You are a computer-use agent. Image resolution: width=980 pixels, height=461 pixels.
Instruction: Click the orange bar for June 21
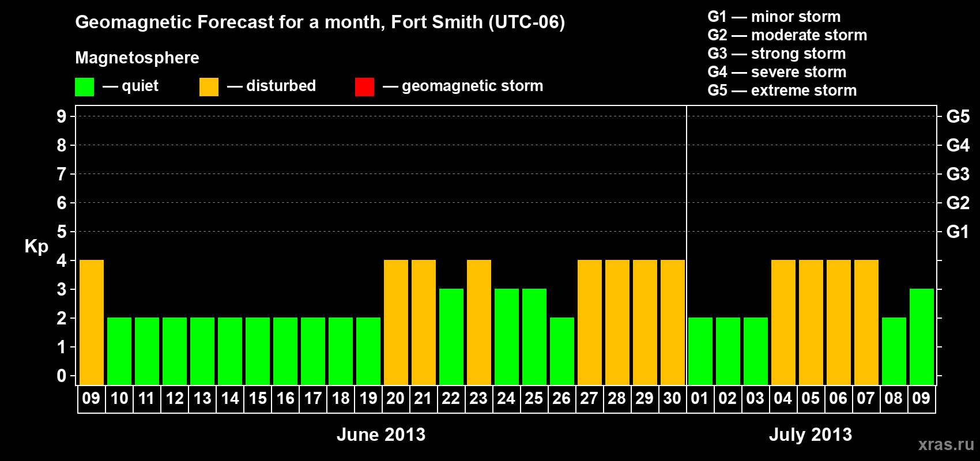pos(424,323)
